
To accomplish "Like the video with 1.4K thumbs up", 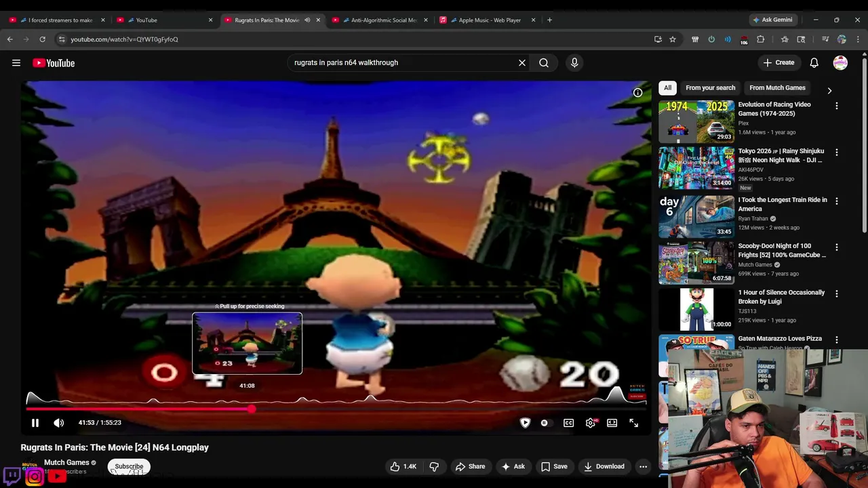I will coord(403,466).
